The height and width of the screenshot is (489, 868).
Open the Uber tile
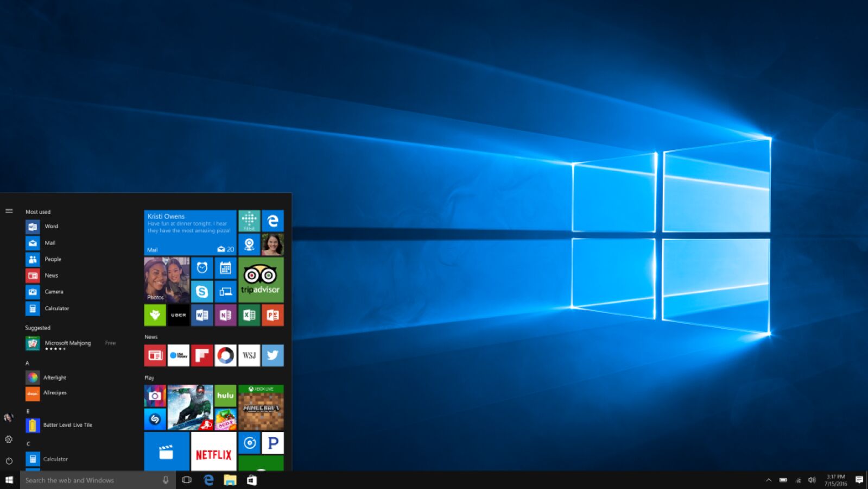point(178,315)
